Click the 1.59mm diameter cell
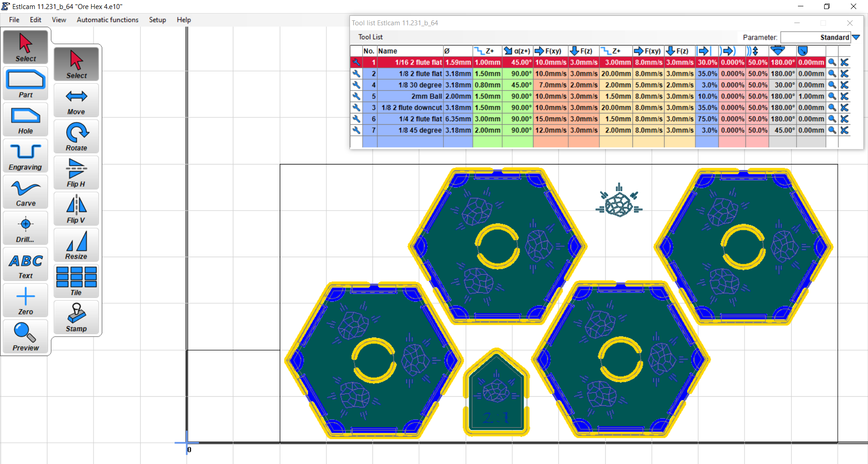The height and width of the screenshot is (464, 868). [458, 62]
